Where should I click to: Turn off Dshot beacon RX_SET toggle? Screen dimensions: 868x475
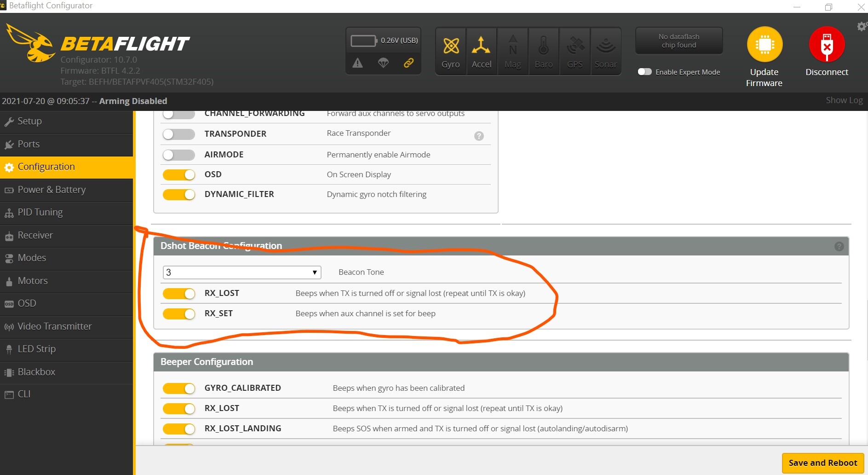click(x=179, y=314)
